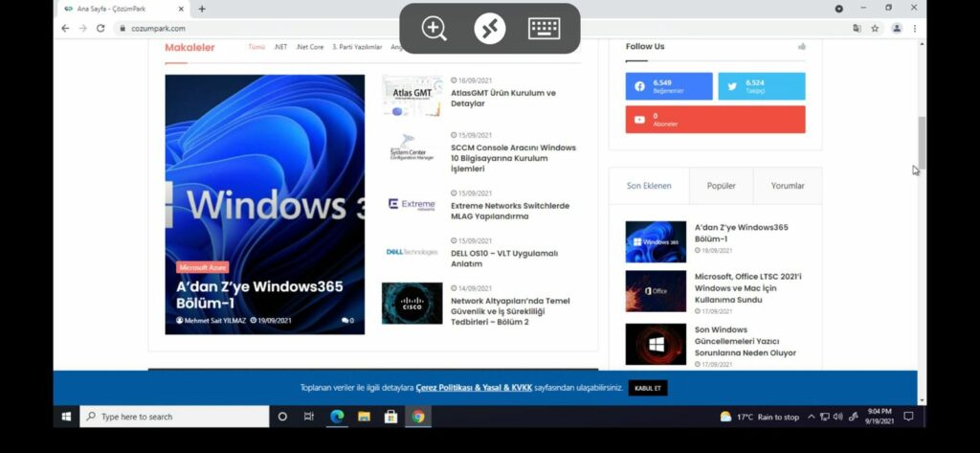Switch to the Son Eklenen tab
Screen dimensions: 980x453
point(649,186)
